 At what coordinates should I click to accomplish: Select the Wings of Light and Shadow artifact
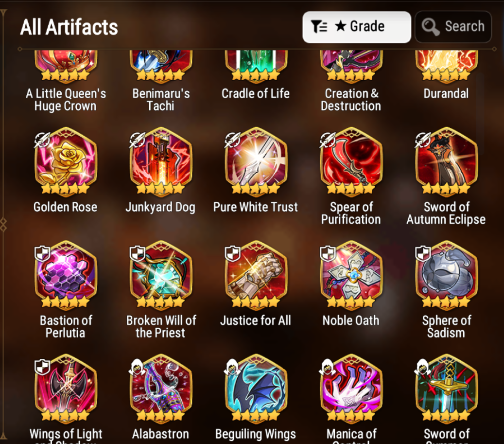(66, 389)
